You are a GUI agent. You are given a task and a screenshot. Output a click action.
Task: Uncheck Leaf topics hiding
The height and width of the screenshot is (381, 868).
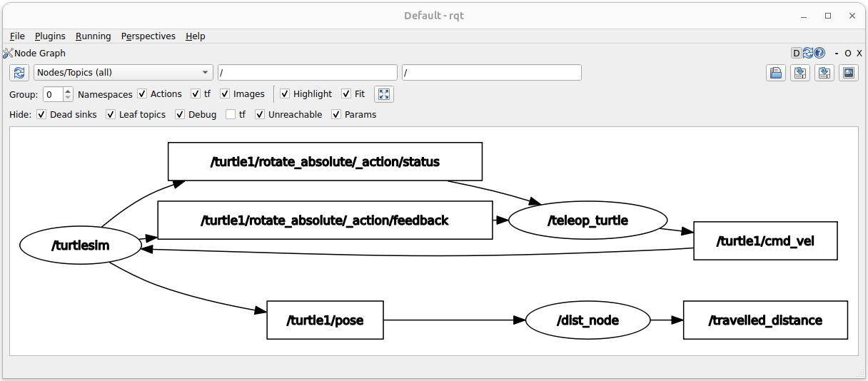pyautogui.click(x=111, y=114)
